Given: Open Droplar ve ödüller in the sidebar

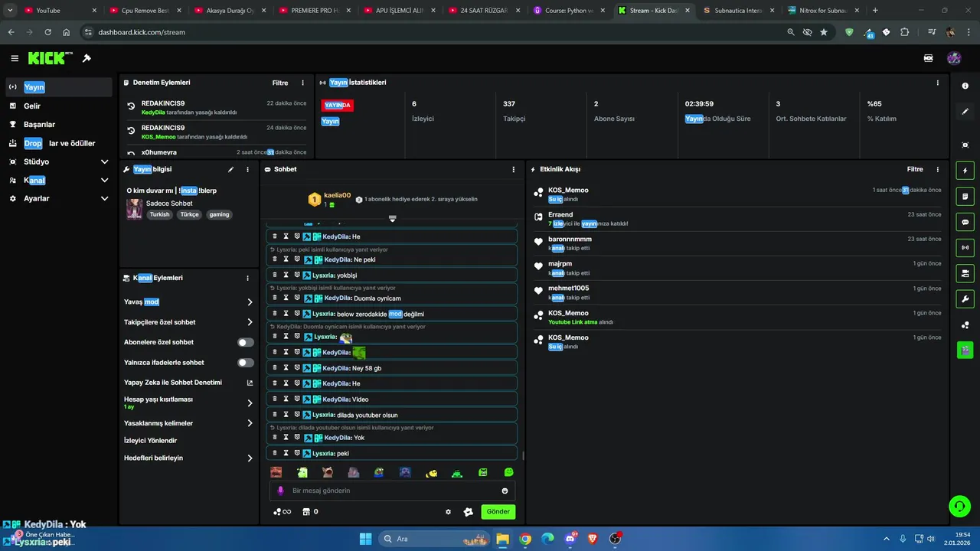Looking at the screenshot, I should [59, 143].
